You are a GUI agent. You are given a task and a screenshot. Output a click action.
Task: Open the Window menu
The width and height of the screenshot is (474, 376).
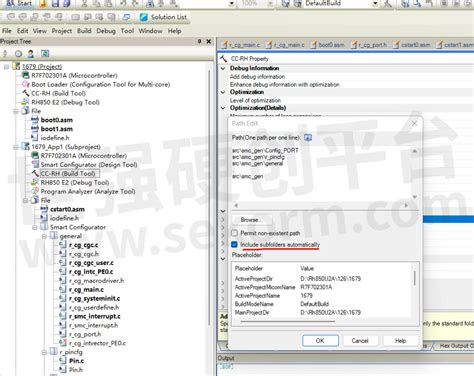(150, 31)
